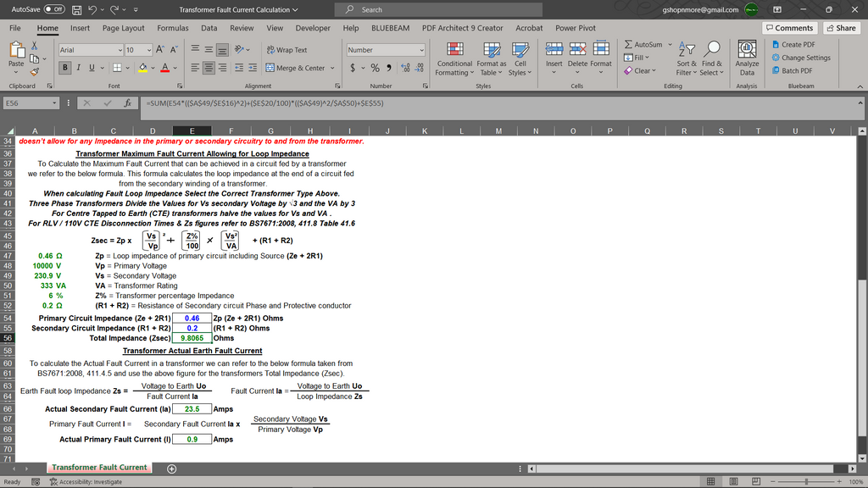Toggle middle vertical alignment
Screen dimensions: 868x488
click(209, 50)
